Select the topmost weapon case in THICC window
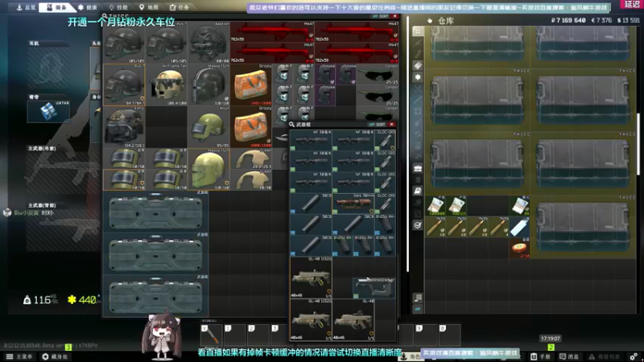 pos(156,212)
